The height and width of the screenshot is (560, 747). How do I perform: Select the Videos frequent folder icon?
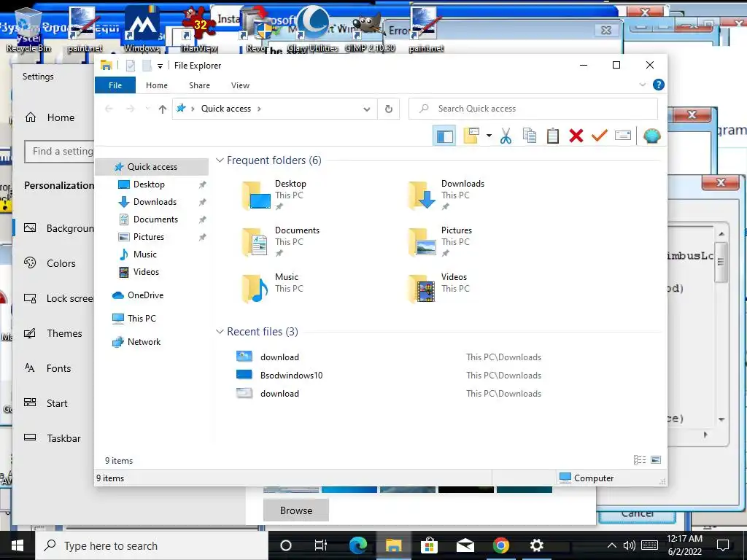coord(422,289)
